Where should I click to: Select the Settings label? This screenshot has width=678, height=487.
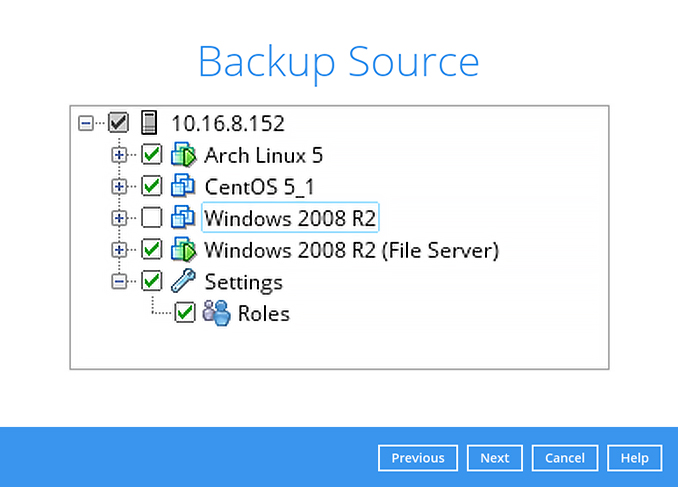pos(243,282)
